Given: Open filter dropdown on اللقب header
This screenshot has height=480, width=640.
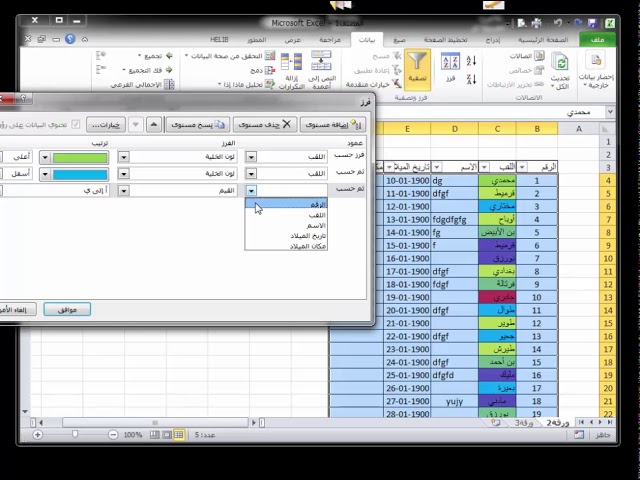Looking at the screenshot, I should pyautogui.click(x=484, y=167).
